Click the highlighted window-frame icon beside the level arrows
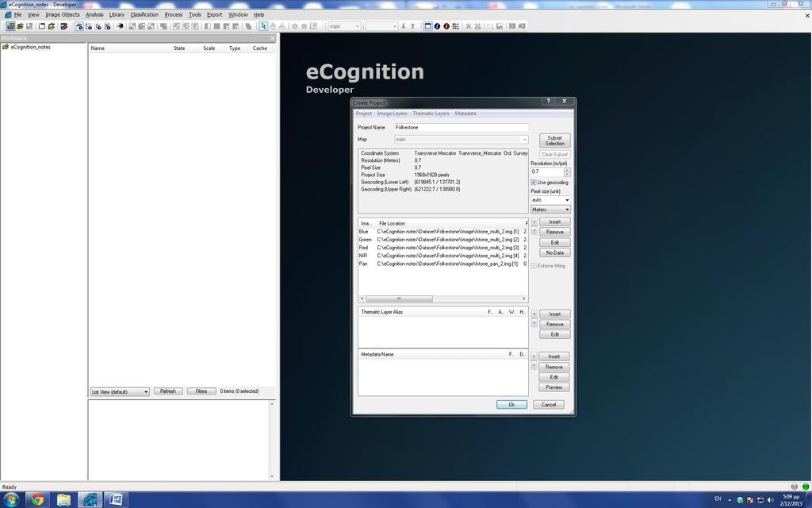 [427, 26]
